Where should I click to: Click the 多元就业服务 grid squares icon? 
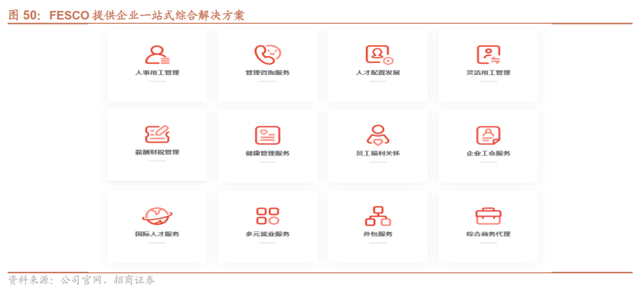click(x=268, y=216)
